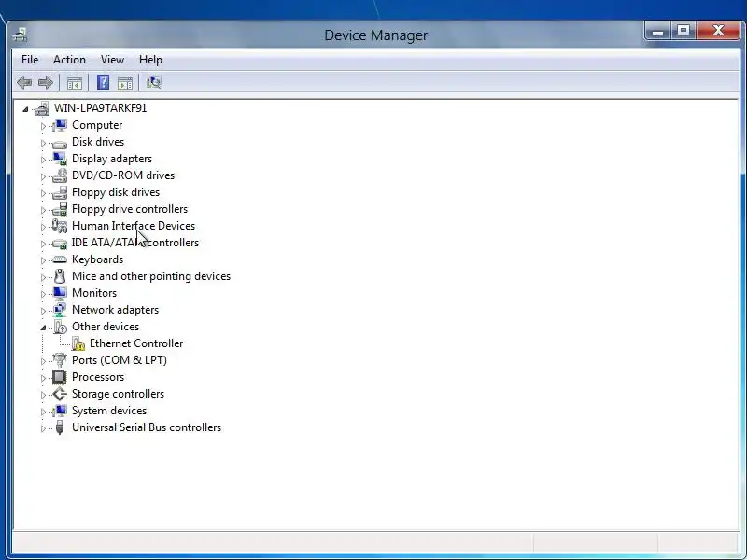Screen dimensions: 747x560
Task: Select the Floppy disk drives label
Action: pos(116,192)
